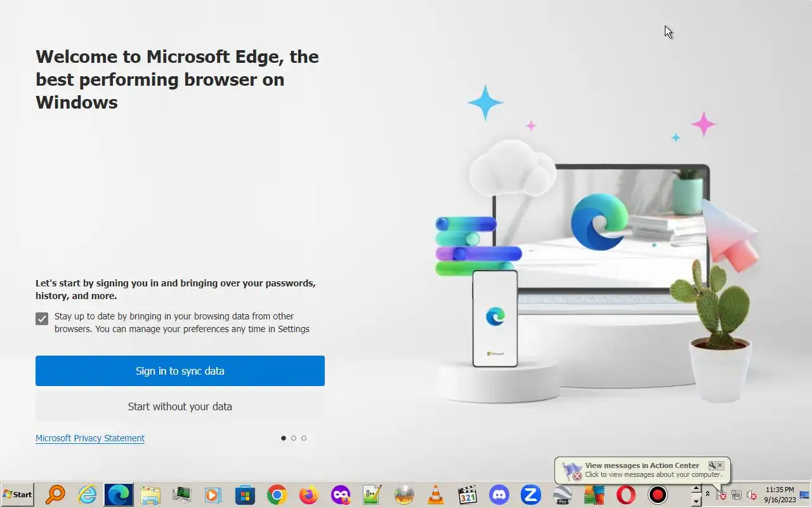
Task: Launch the media player taskbar icon
Action: click(x=214, y=495)
